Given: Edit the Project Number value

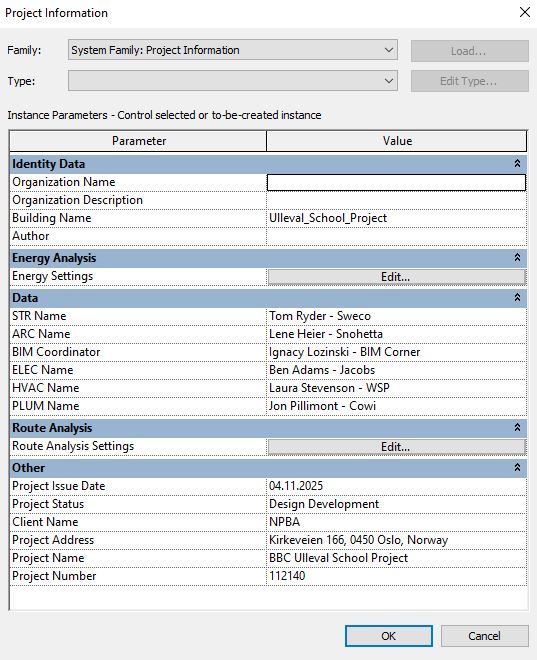Looking at the screenshot, I should coord(396,576).
